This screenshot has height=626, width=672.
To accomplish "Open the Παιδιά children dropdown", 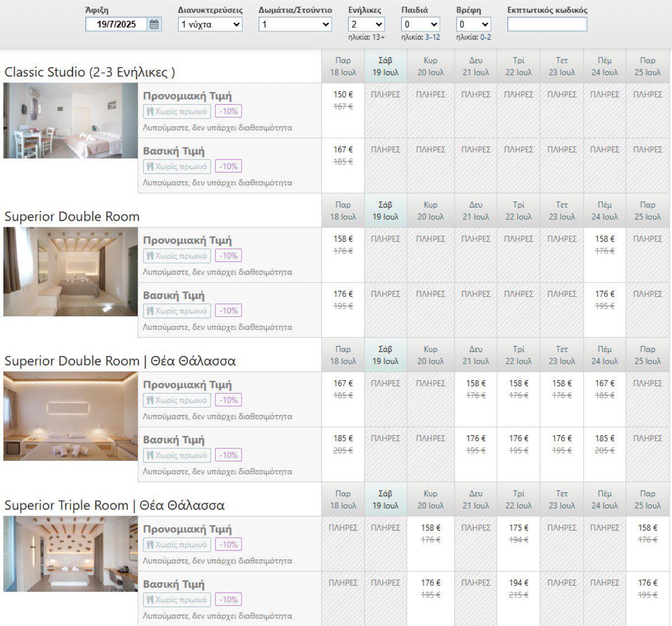I will (x=421, y=25).
